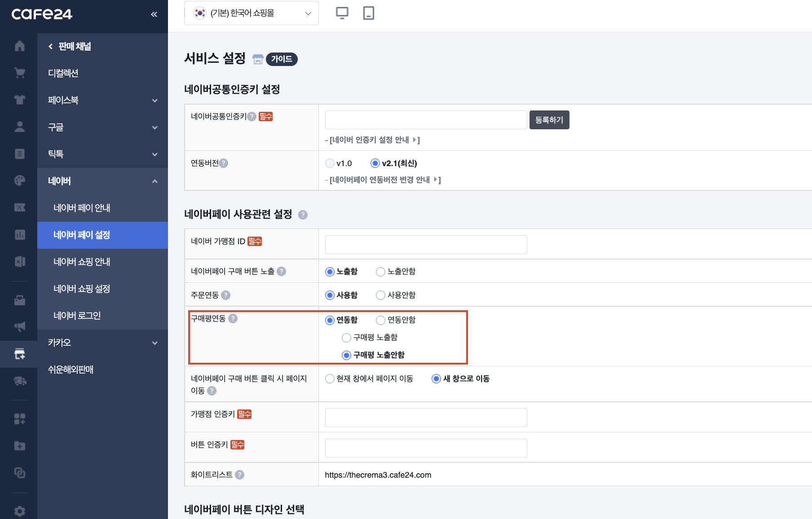Open 네이버 인증키 설정 안내 link
Screen dimensions: 812x519
pyautogui.click(x=375, y=140)
